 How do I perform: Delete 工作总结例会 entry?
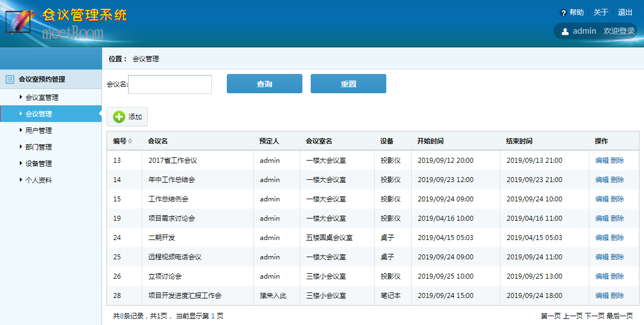pos(618,199)
